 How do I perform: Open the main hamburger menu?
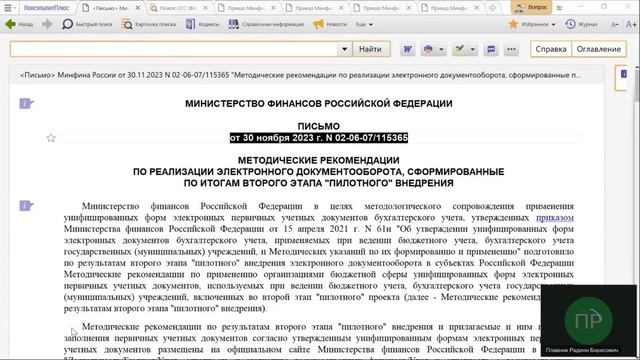pos(8,7)
